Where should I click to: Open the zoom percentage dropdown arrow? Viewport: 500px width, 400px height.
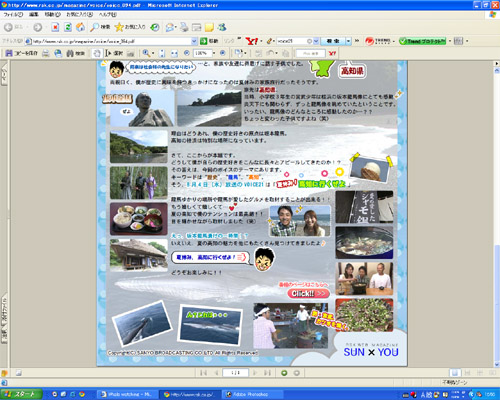tap(214, 53)
